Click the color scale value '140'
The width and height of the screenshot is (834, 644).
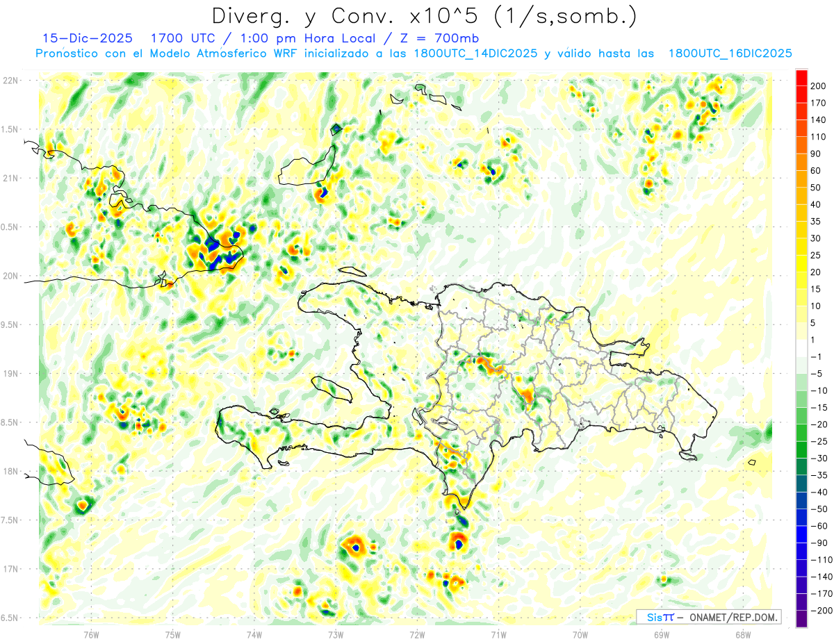click(818, 120)
